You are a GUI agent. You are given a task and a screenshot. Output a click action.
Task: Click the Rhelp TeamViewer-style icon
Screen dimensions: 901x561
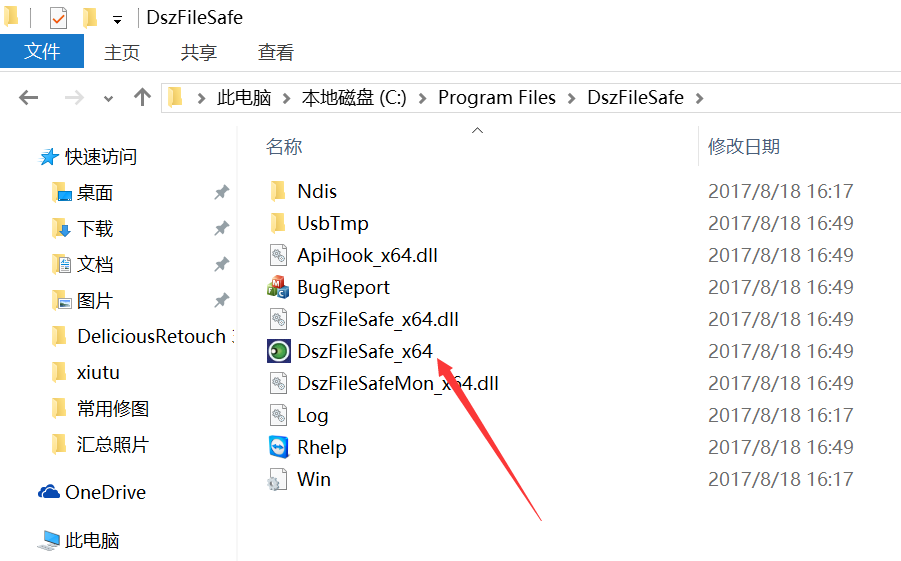click(x=278, y=447)
